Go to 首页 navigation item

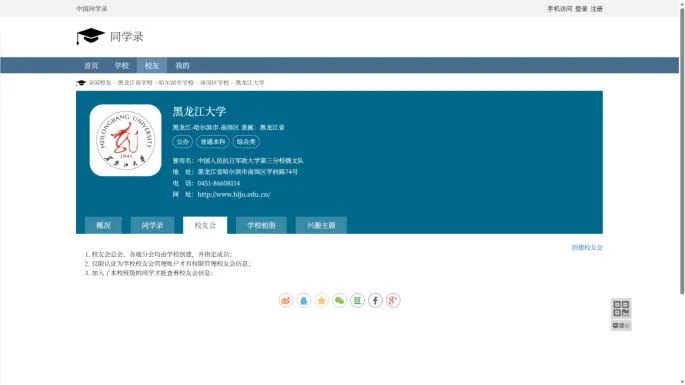[x=91, y=66]
